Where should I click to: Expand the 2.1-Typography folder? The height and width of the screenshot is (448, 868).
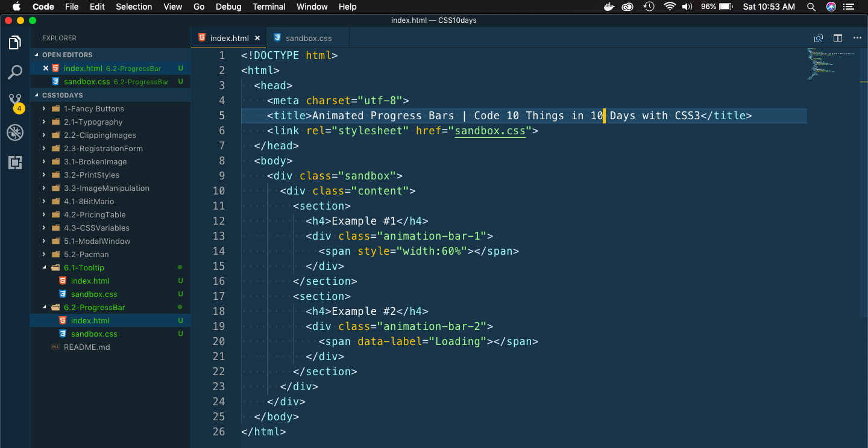(110, 122)
